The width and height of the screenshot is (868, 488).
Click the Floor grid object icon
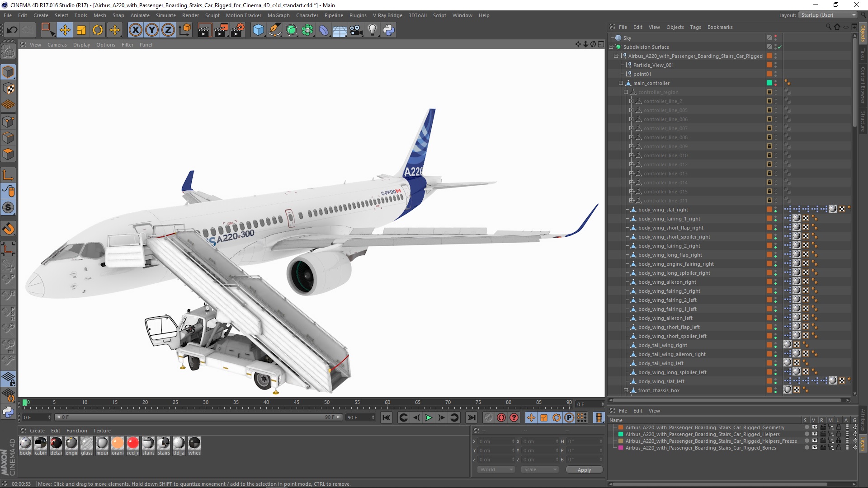tap(340, 30)
